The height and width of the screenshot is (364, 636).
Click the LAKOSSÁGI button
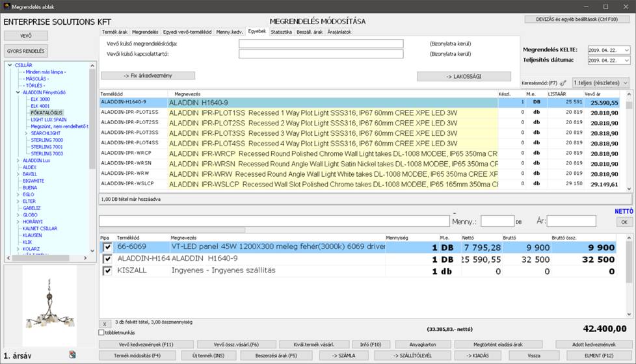point(464,76)
